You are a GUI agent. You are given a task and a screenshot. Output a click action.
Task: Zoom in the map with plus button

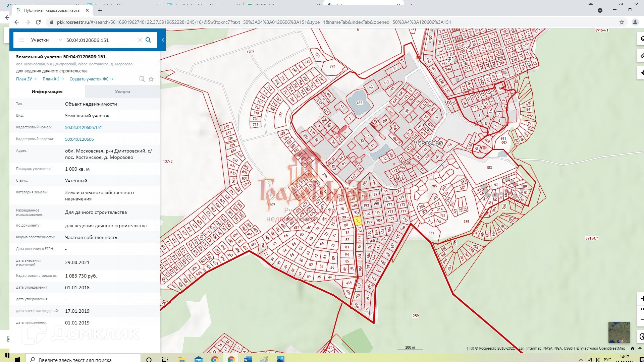point(641,298)
